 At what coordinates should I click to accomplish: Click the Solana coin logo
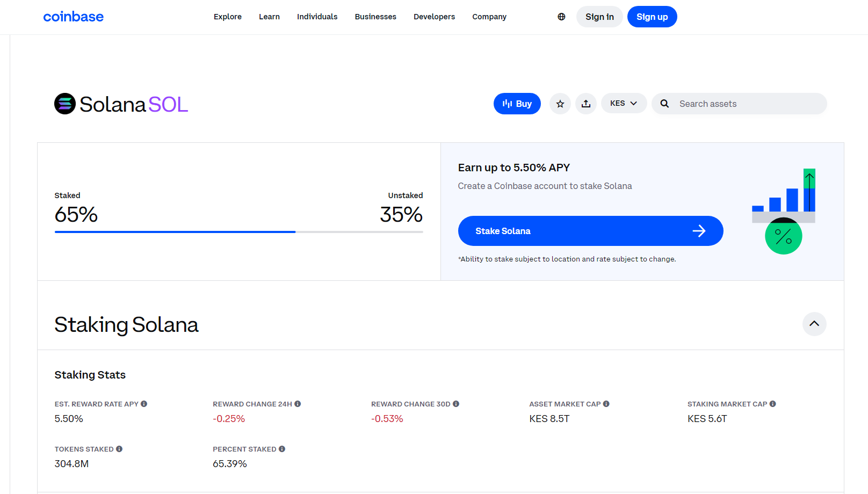pyautogui.click(x=65, y=104)
